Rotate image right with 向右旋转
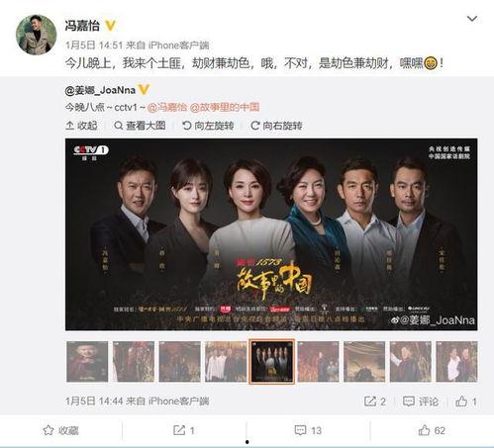The width and height of the screenshot is (494, 448). (276, 126)
